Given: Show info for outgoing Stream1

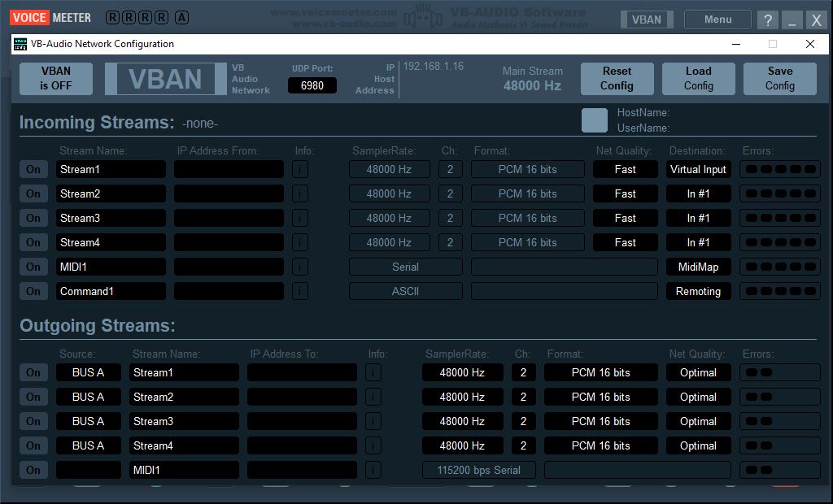Looking at the screenshot, I should click(x=373, y=373).
